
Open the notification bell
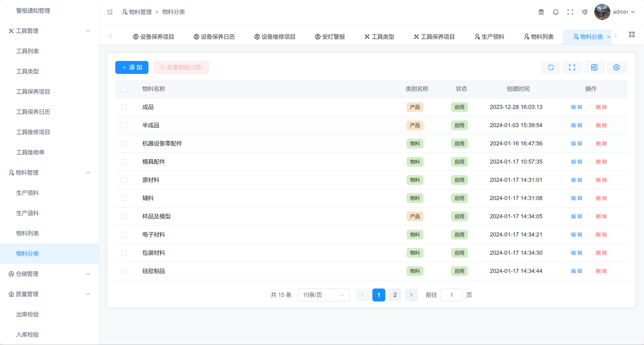[556, 12]
